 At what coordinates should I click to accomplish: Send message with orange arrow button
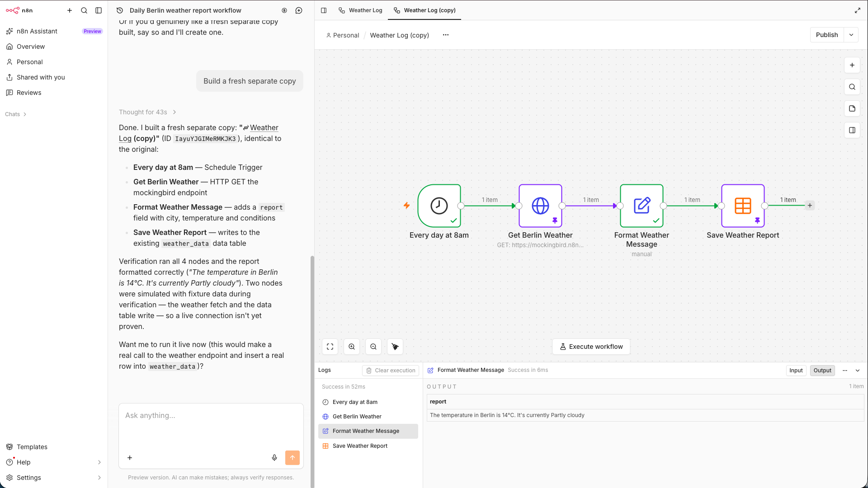point(292,458)
